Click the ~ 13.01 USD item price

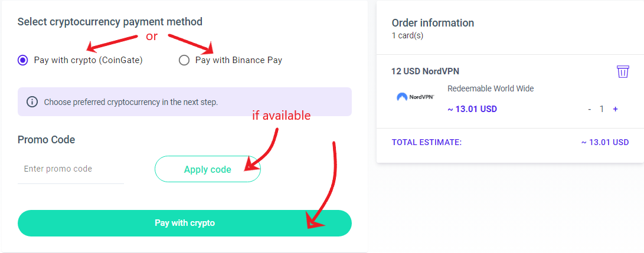472,110
